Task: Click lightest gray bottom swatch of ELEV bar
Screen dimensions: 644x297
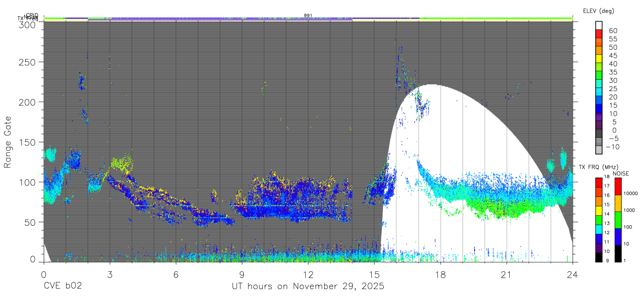Action: pyautogui.click(x=599, y=150)
